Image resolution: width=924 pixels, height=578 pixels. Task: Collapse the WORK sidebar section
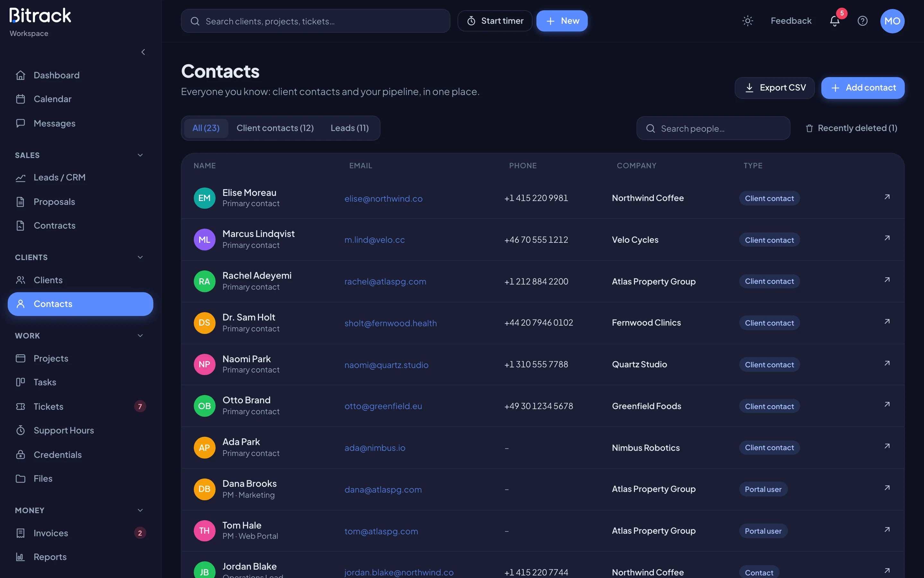point(140,336)
